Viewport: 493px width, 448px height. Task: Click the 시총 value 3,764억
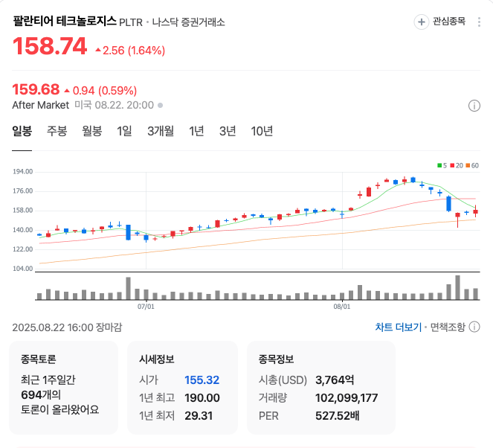pos(335,380)
